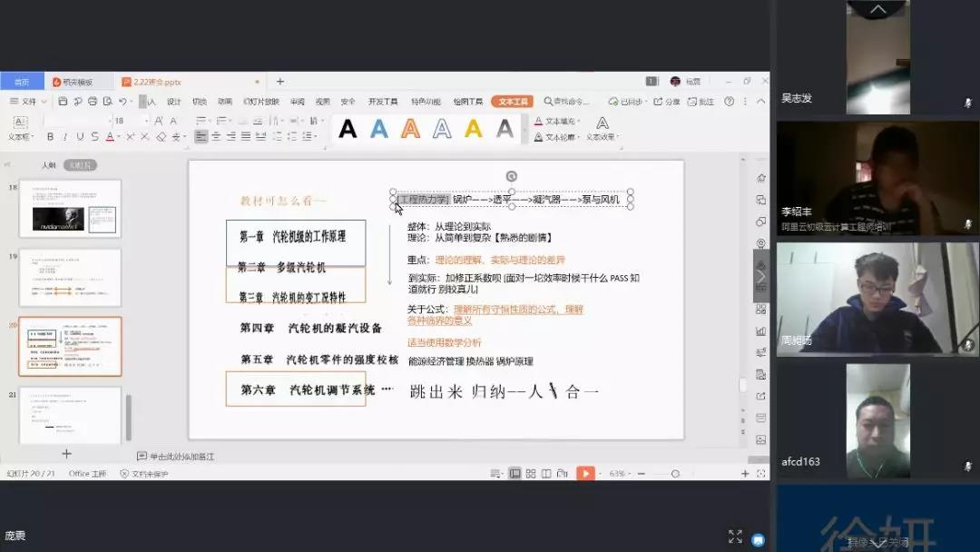Open the font size dropdown
Image resolution: width=980 pixels, height=552 pixels.
point(146,119)
